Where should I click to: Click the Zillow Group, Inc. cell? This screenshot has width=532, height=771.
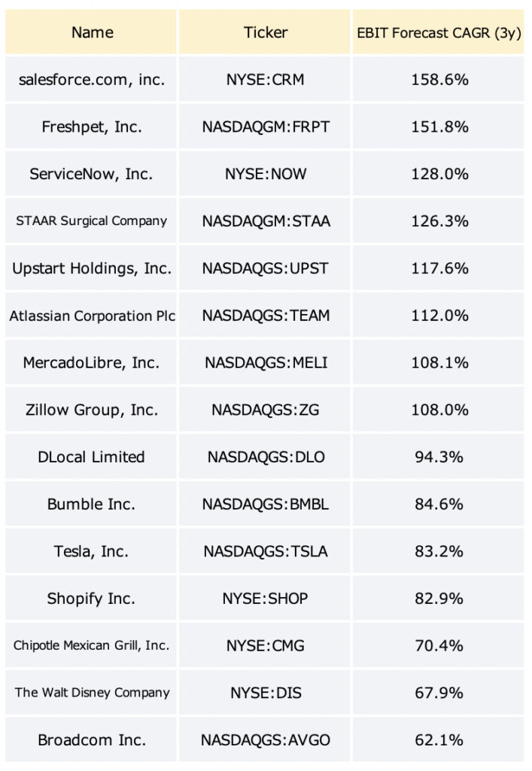point(91,410)
